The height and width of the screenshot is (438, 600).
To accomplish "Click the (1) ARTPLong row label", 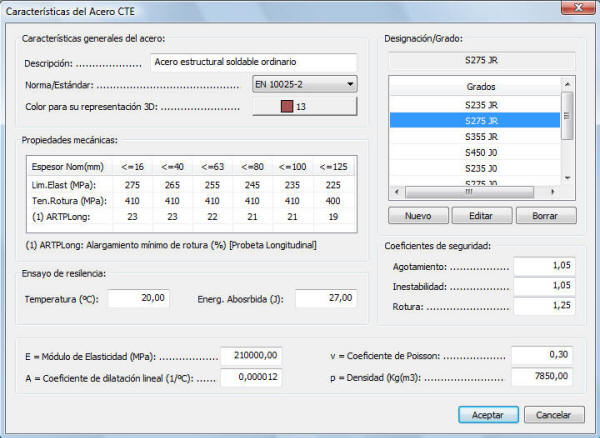I will 61,217.
